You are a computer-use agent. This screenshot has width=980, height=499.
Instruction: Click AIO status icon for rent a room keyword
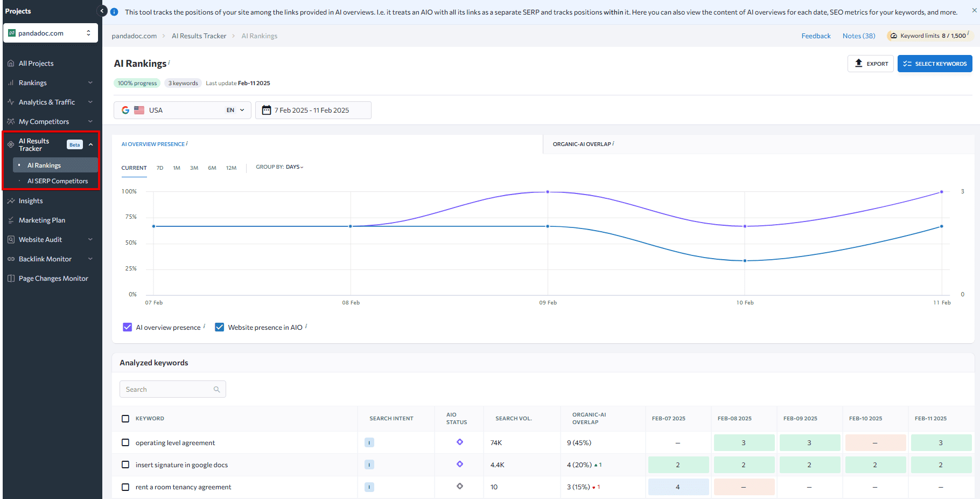coord(460,486)
